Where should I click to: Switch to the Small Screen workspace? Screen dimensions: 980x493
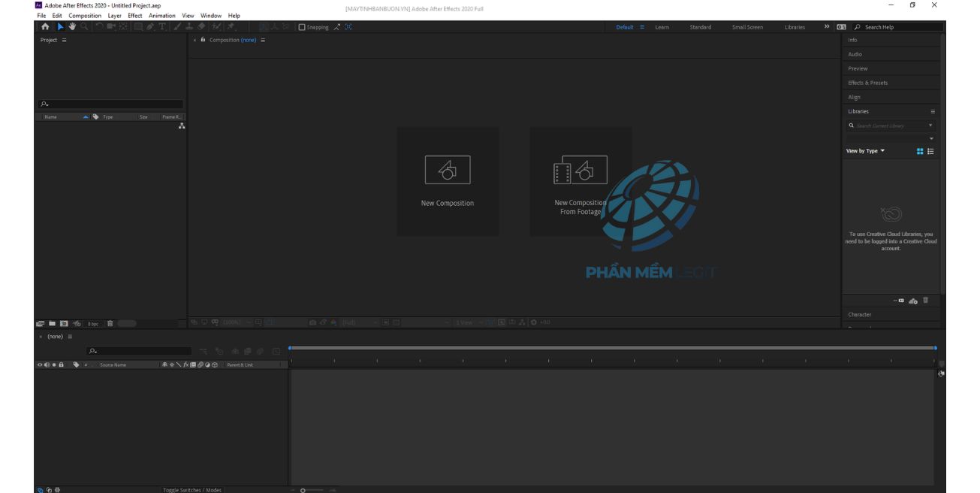(x=747, y=27)
